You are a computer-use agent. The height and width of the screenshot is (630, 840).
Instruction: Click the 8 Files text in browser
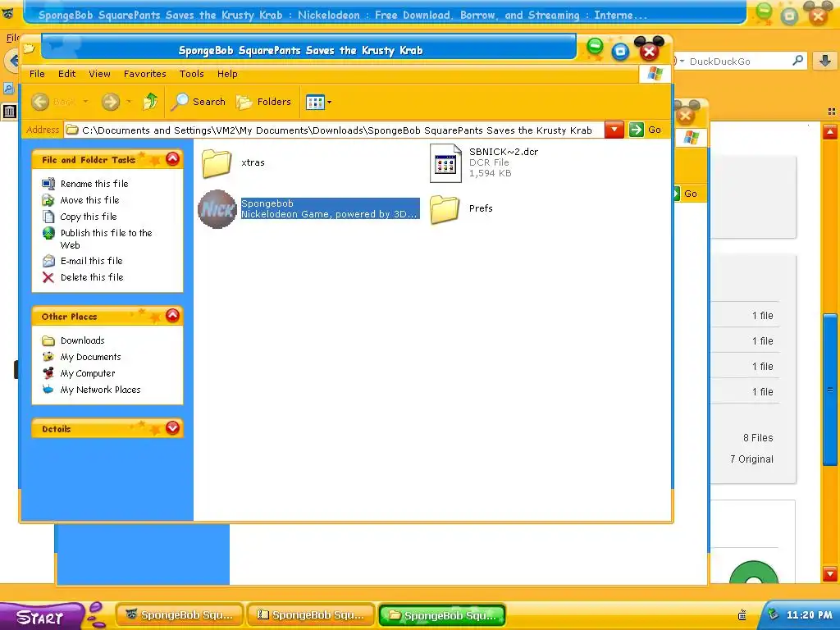pyautogui.click(x=758, y=438)
